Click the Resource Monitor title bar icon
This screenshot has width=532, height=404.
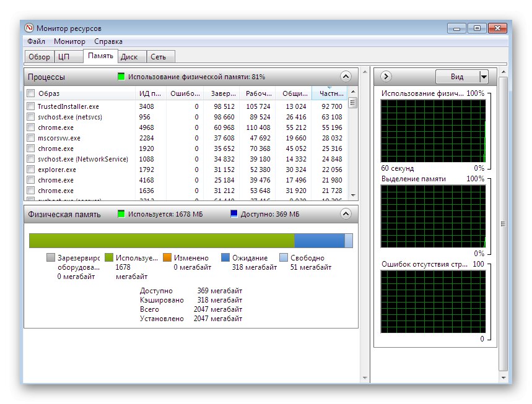pos(29,28)
